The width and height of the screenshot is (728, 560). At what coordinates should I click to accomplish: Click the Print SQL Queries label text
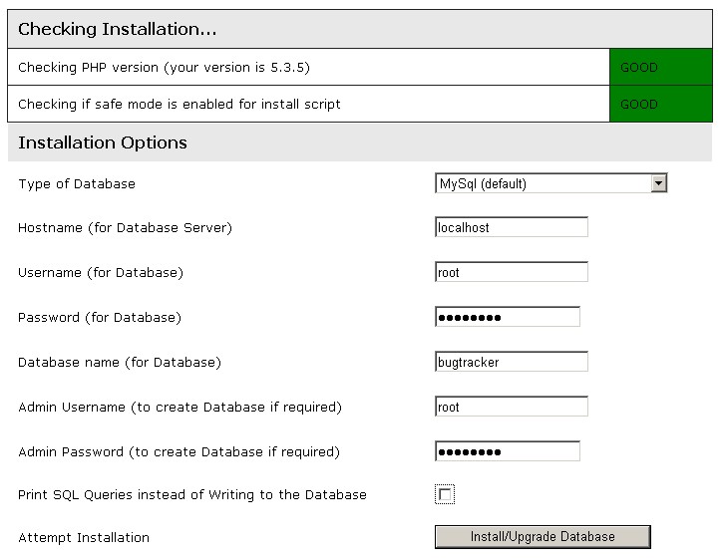192,494
